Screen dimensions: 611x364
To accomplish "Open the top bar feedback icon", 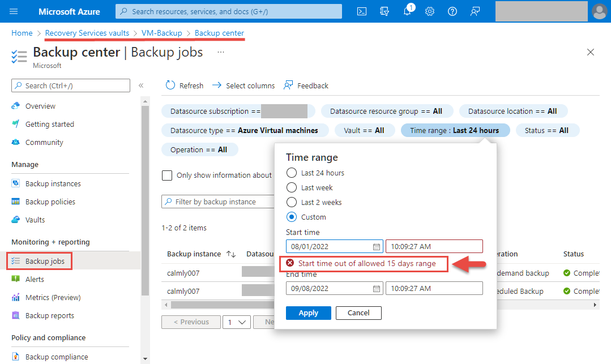I will click(x=475, y=11).
